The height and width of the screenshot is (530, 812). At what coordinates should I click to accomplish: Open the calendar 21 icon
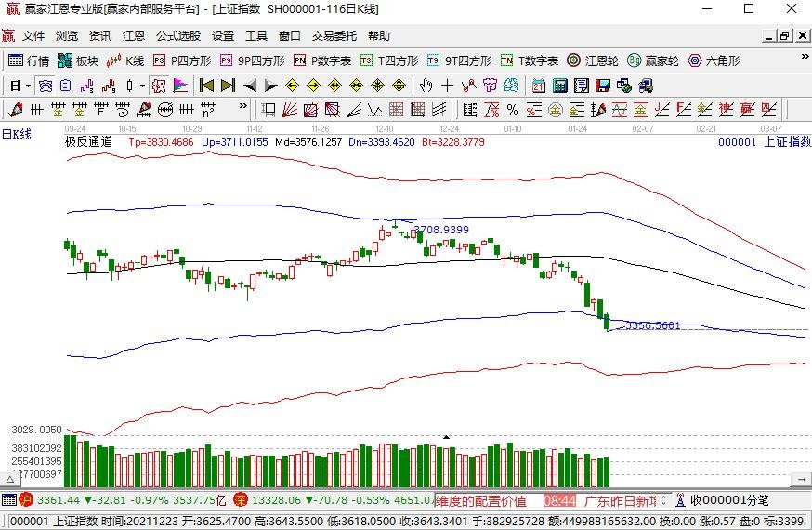pos(539,86)
